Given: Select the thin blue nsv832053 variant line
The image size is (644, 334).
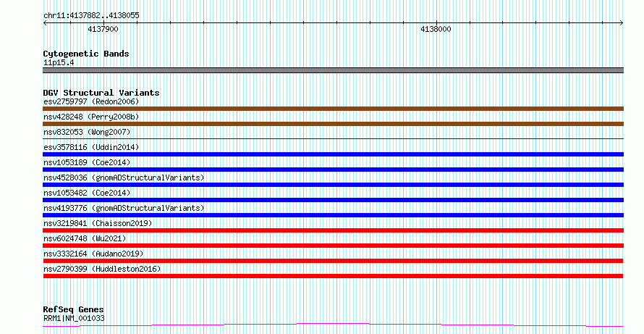Looking at the screenshot, I should click(x=333, y=139).
